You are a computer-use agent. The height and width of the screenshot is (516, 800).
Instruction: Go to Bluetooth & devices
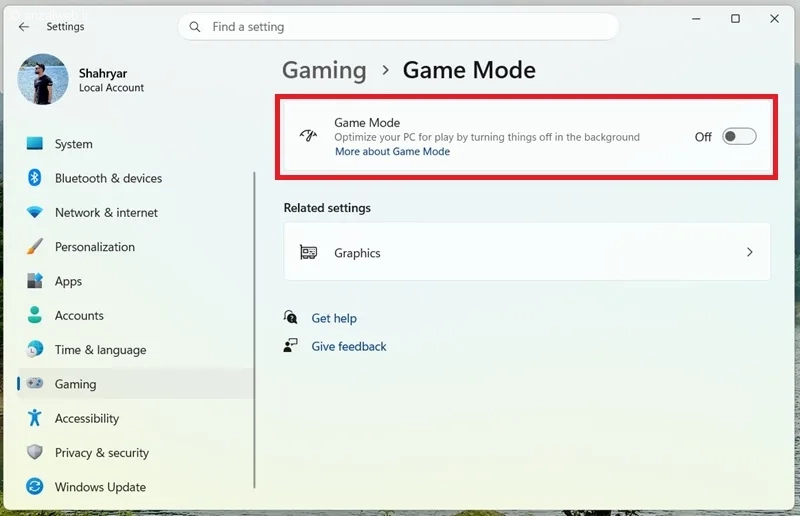coord(135,178)
